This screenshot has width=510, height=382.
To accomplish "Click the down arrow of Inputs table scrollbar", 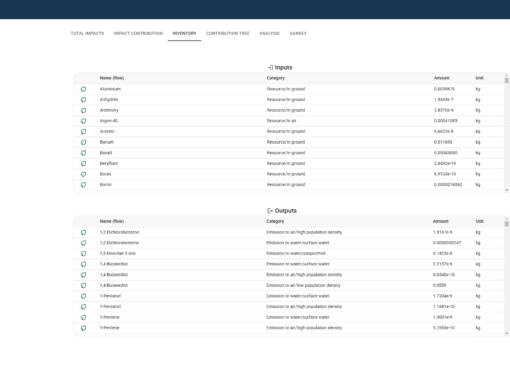I will pyautogui.click(x=507, y=190).
